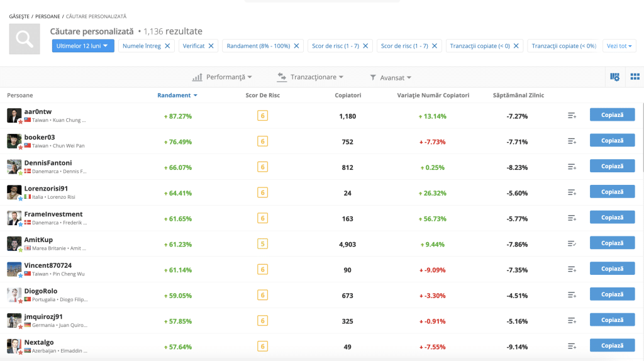Add aar0ntw to watchlist icon

tap(572, 116)
